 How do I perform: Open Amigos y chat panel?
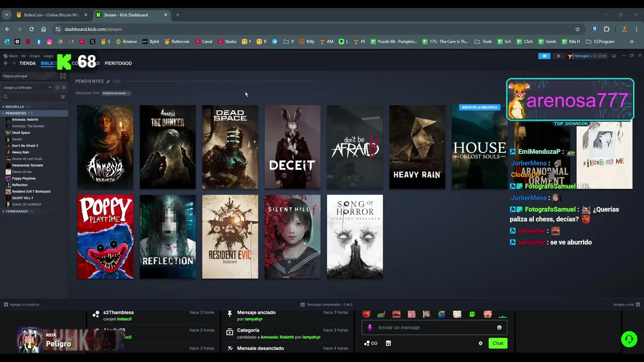tap(627, 305)
